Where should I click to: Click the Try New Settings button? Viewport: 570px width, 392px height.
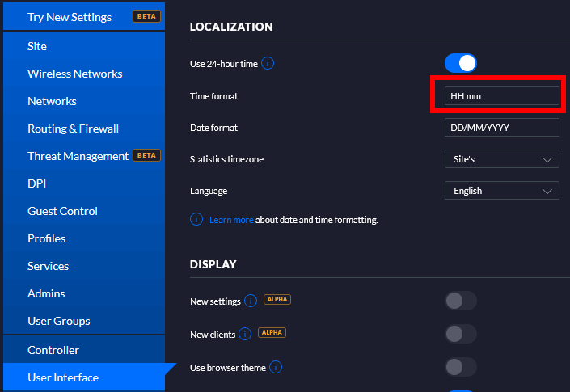[x=70, y=16]
